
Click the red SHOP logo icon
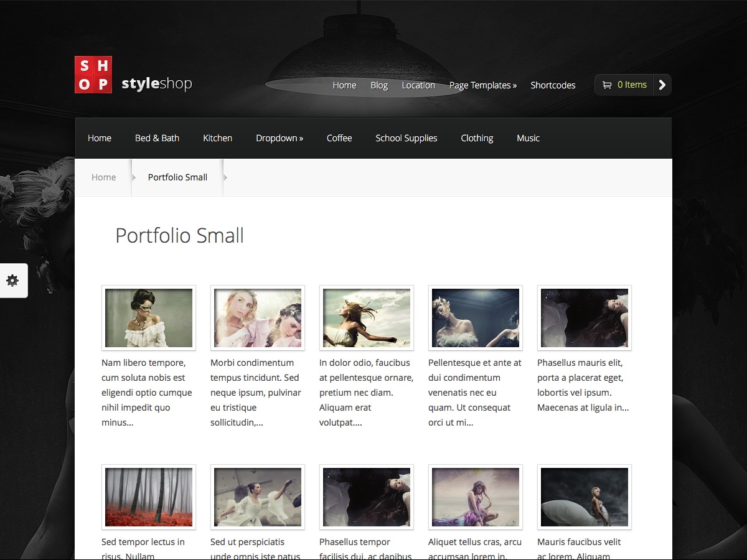[93, 75]
